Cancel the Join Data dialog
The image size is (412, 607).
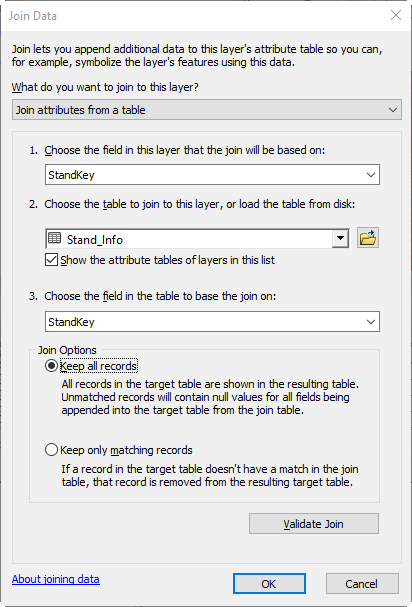pyautogui.click(x=362, y=583)
